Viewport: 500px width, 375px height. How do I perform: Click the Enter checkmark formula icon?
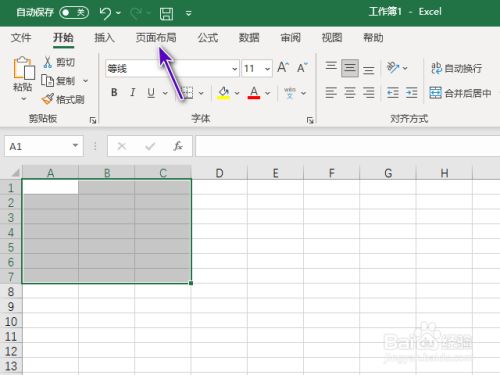150,146
